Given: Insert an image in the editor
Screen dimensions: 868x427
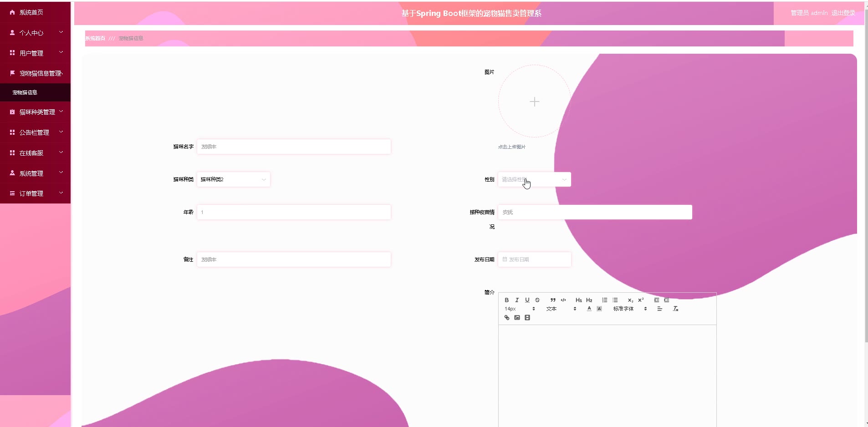Looking at the screenshot, I should pos(517,318).
